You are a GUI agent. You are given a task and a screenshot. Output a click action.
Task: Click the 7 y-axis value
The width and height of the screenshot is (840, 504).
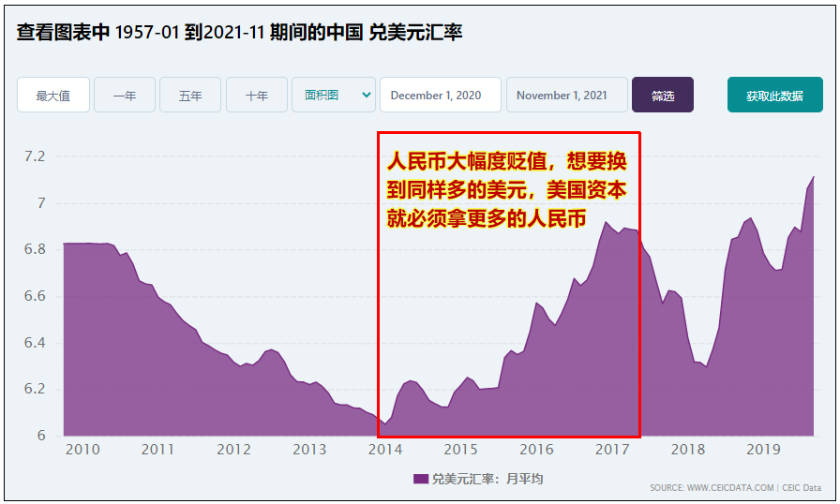41,203
